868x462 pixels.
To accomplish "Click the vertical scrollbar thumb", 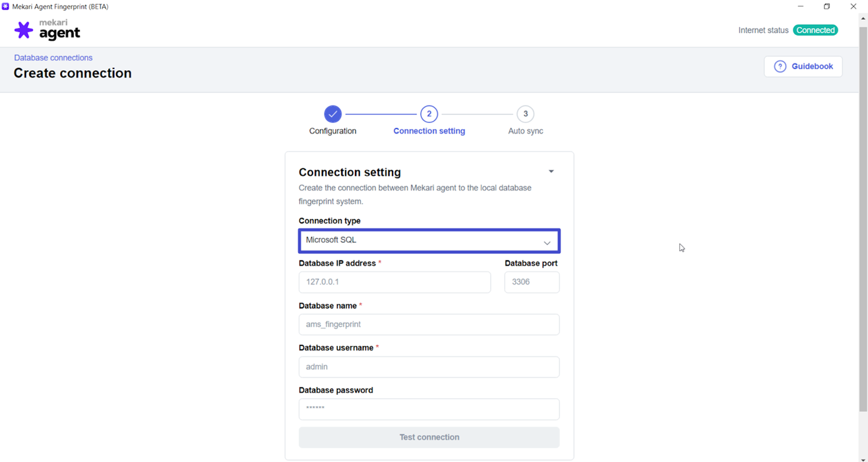I will click(x=863, y=217).
